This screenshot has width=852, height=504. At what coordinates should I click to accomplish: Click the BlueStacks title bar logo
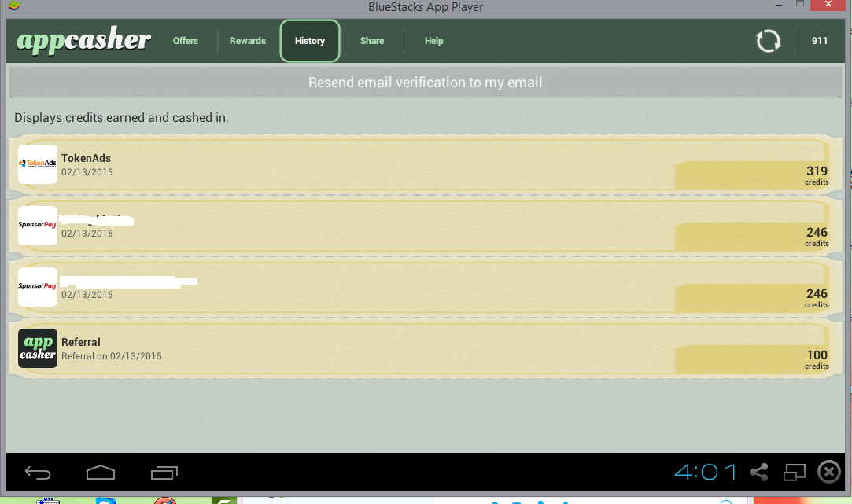pos(14,6)
